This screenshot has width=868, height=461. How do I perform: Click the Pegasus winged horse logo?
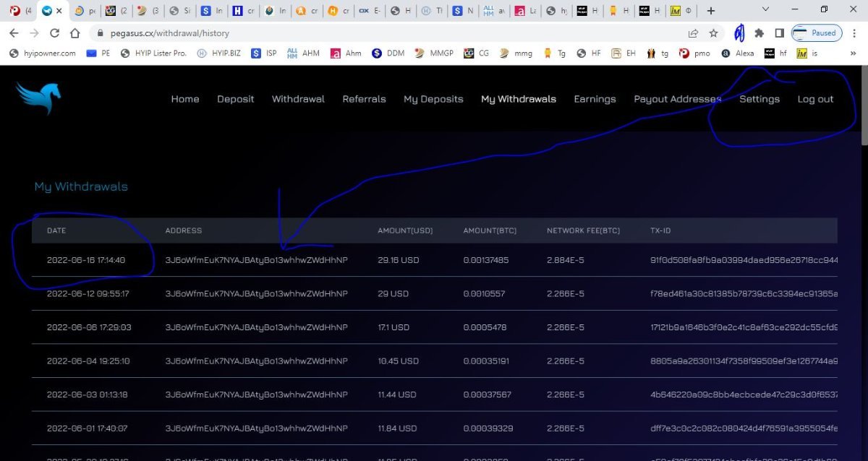point(39,98)
